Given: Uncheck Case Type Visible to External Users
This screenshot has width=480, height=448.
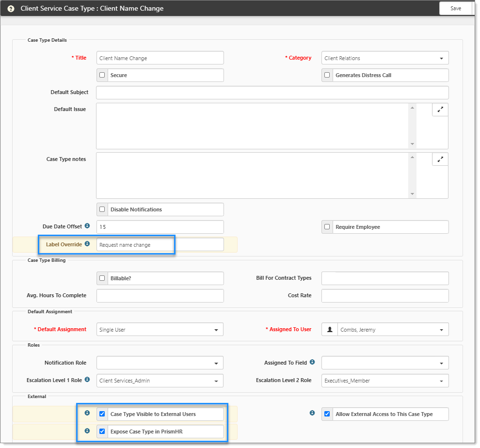Looking at the screenshot, I should [x=102, y=414].
